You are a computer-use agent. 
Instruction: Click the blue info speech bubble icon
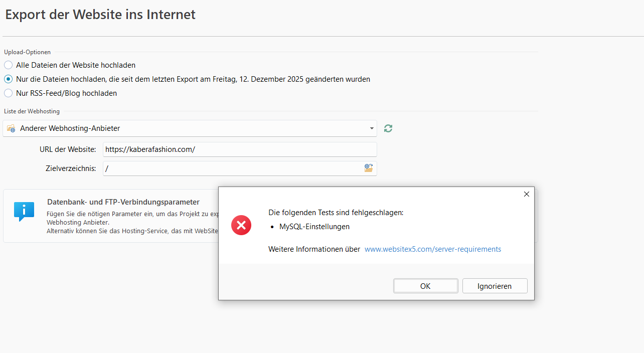click(24, 211)
